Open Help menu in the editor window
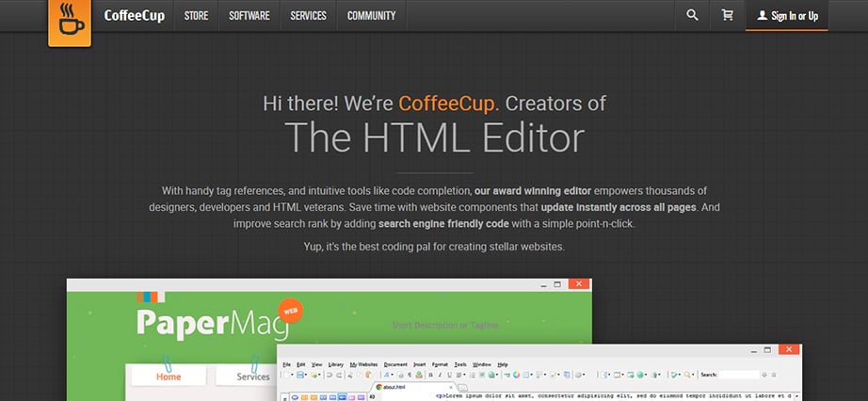This screenshot has height=401, width=868. tap(503, 364)
